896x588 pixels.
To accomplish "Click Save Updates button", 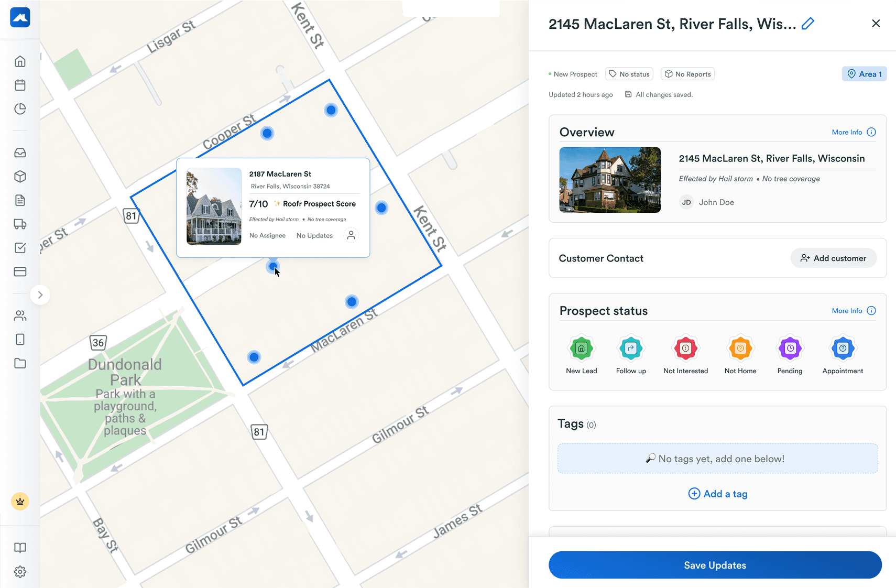I will tap(715, 565).
